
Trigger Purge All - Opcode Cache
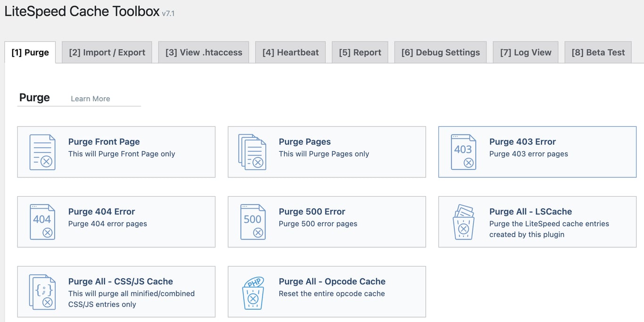[326, 291]
